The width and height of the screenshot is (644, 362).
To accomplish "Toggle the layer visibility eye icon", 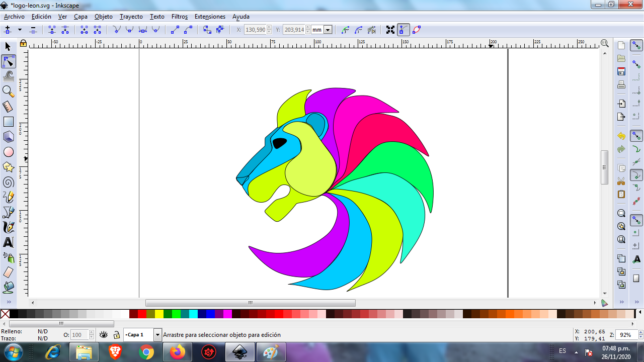I will [104, 334].
